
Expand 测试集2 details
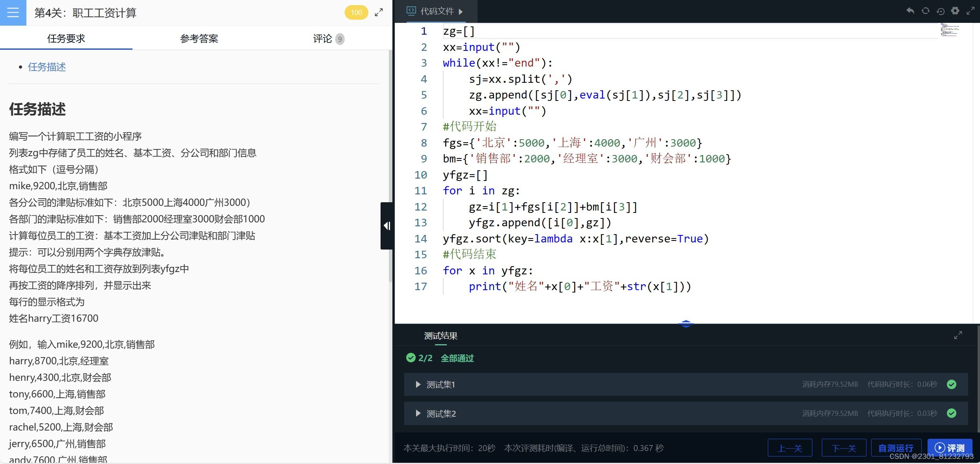point(418,413)
